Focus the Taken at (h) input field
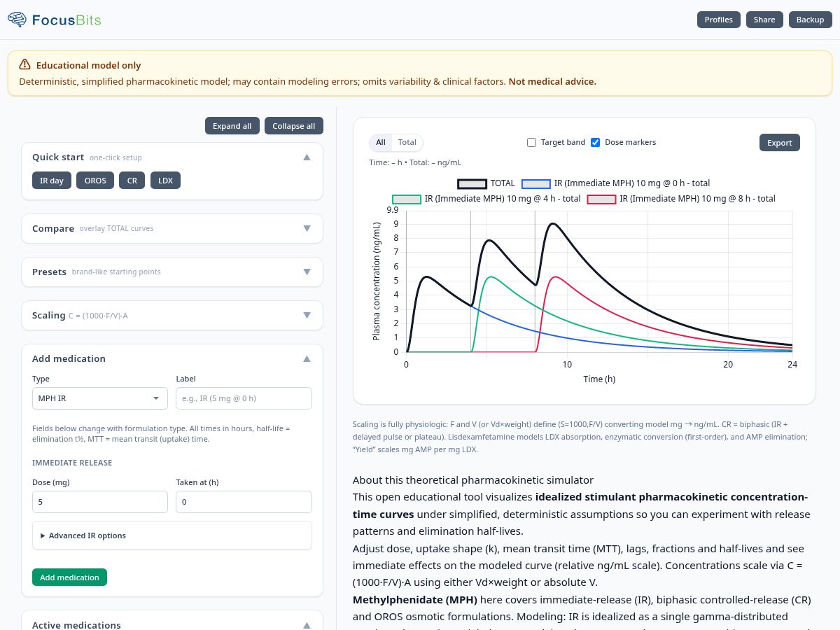This screenshot has width=840, height=630. coord(244,502)
